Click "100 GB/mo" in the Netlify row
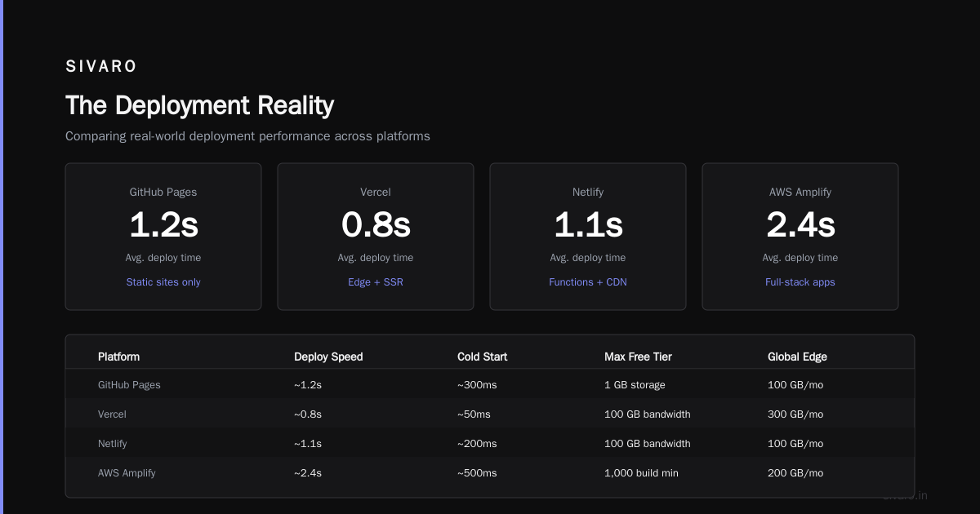This screenshot has width=980, height=514. 795,444
